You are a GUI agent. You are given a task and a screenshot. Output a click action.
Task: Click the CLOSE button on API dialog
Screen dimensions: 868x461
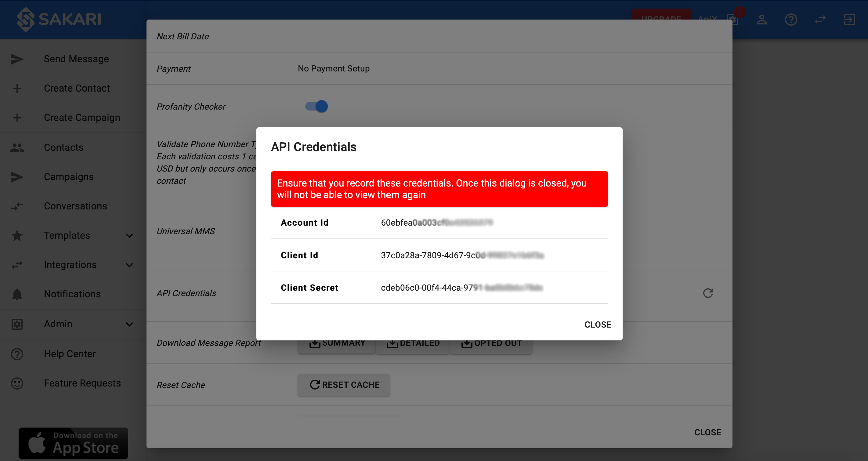[x=598, y=324]
